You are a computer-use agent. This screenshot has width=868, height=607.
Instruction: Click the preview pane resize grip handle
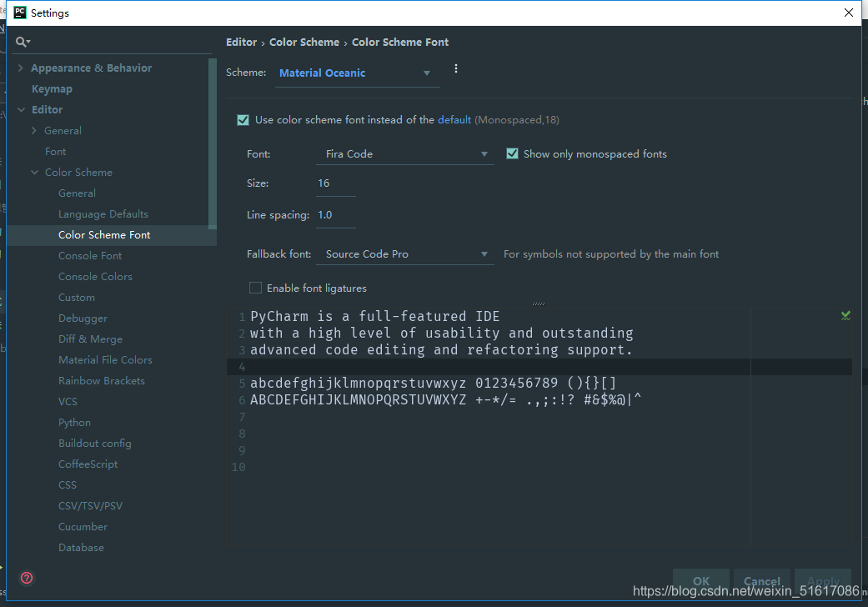pos(538,303)
